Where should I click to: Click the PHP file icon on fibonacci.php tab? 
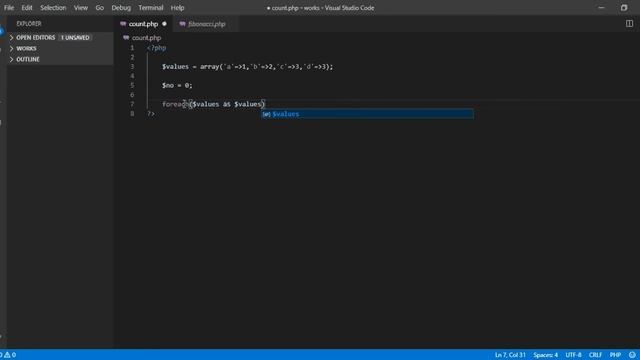182,24
